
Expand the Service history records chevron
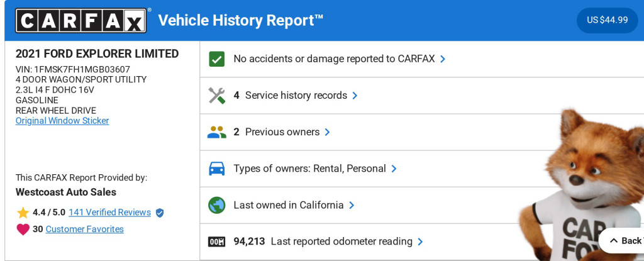pos(355,96)
